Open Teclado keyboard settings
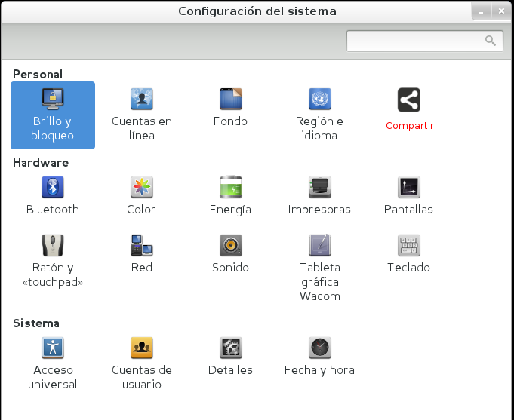Screen dimensions: 514x420 [409, 254]
